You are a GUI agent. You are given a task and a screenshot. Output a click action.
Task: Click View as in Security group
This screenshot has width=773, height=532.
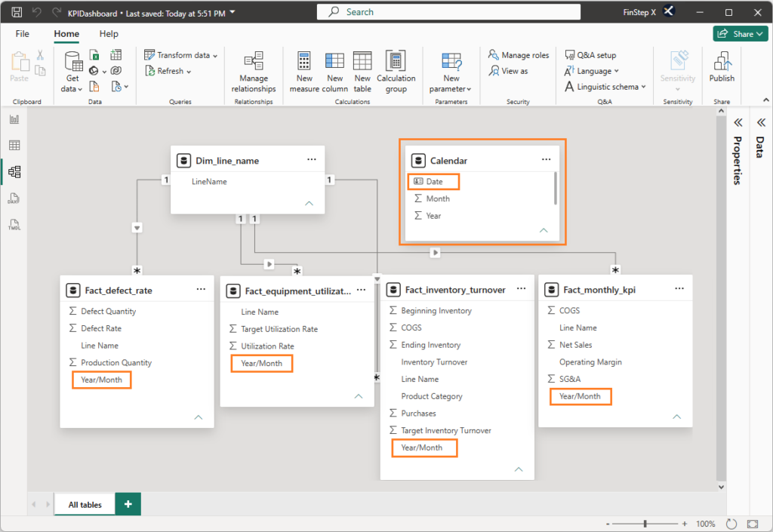[508, 71]
